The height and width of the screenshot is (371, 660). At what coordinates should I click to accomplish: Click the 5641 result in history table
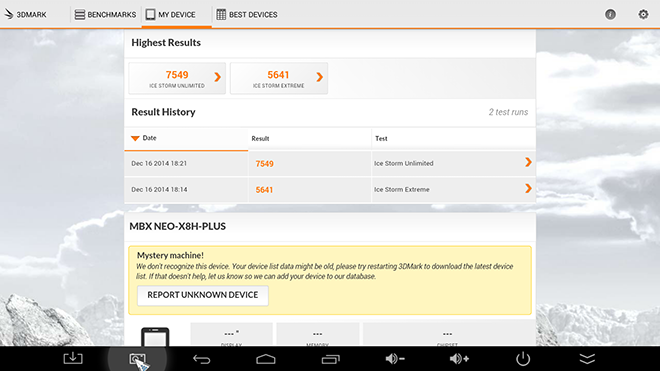click(264, 190)
